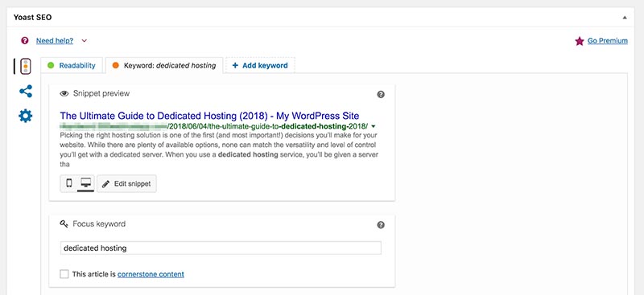Click the snippet meta description text
644x295 pixels.
[219, 150]
